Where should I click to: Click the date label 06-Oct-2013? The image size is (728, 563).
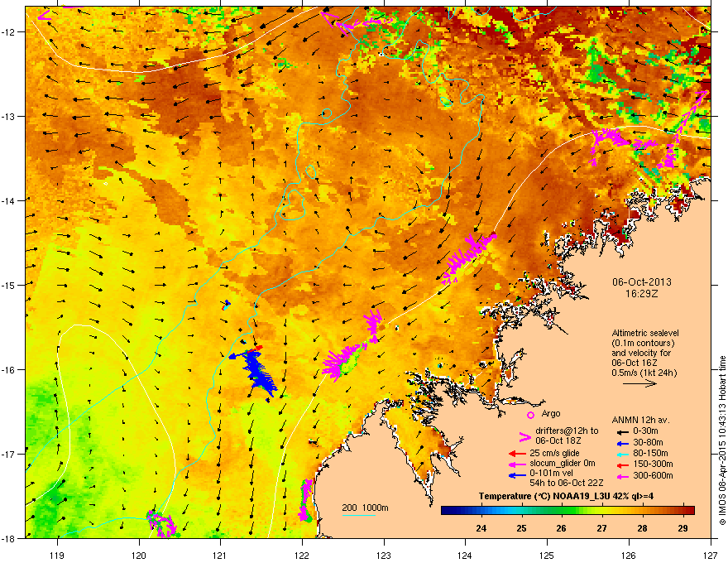642,282
